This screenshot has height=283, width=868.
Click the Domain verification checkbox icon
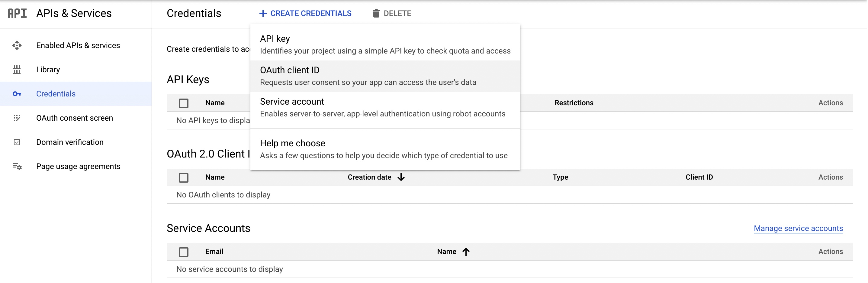pyautogui.click(x=17, y=142)
